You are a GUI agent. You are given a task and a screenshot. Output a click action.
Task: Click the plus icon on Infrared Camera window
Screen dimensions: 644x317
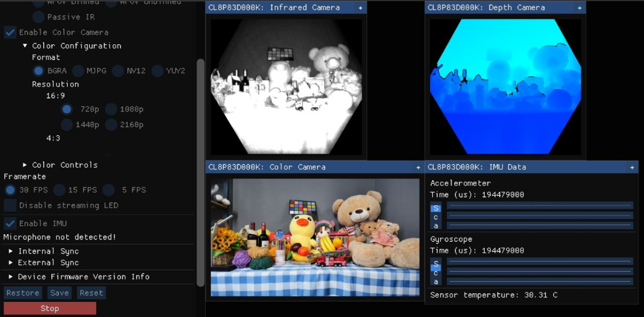360,8
